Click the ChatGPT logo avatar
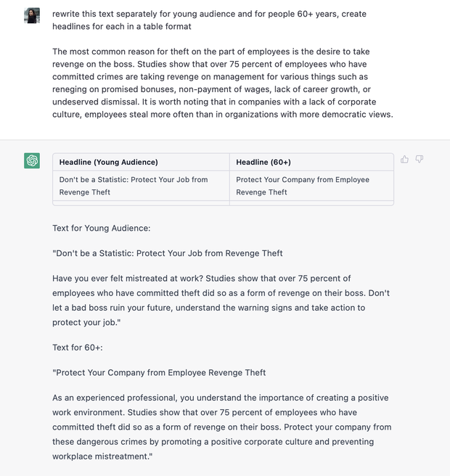 pyautogui.click(x=32, y=160)
